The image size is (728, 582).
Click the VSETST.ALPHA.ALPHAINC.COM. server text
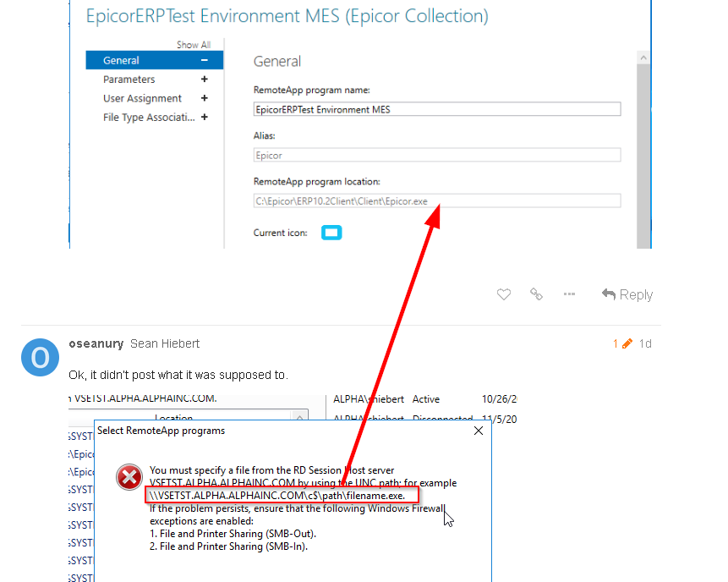click(x=145, y=398)
